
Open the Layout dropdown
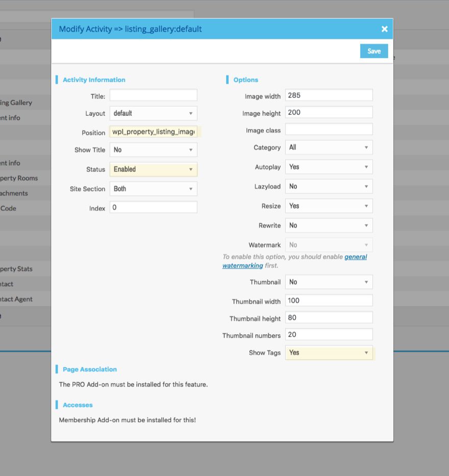point(153,113)
